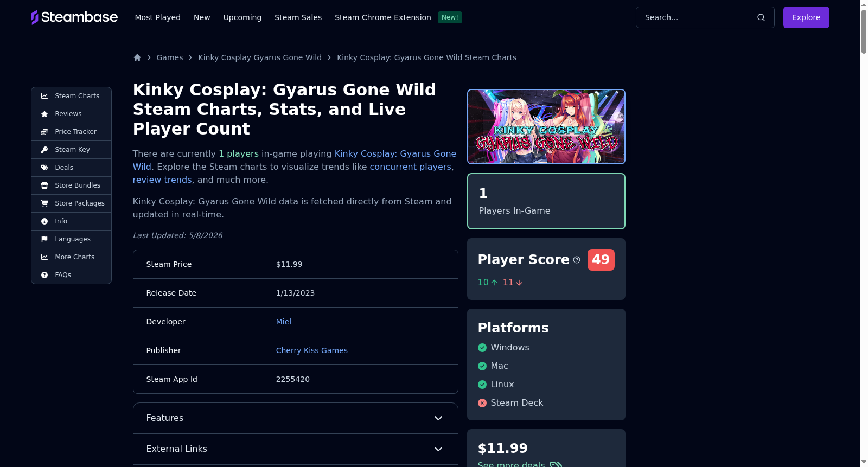Click the search magnifier icon
Screen dimensions: 868x467
pyautogui.click(x=761, y=17)
